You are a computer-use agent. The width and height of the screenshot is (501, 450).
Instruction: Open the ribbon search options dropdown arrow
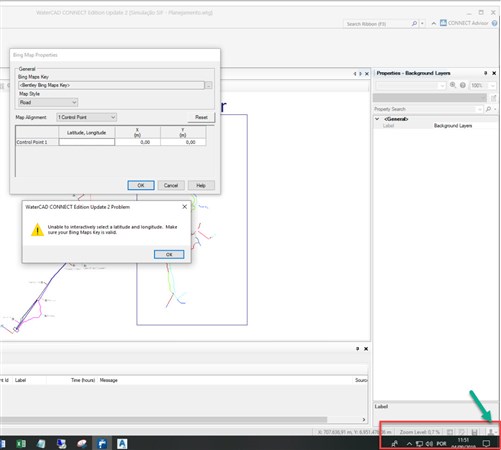tap(422, 24)
